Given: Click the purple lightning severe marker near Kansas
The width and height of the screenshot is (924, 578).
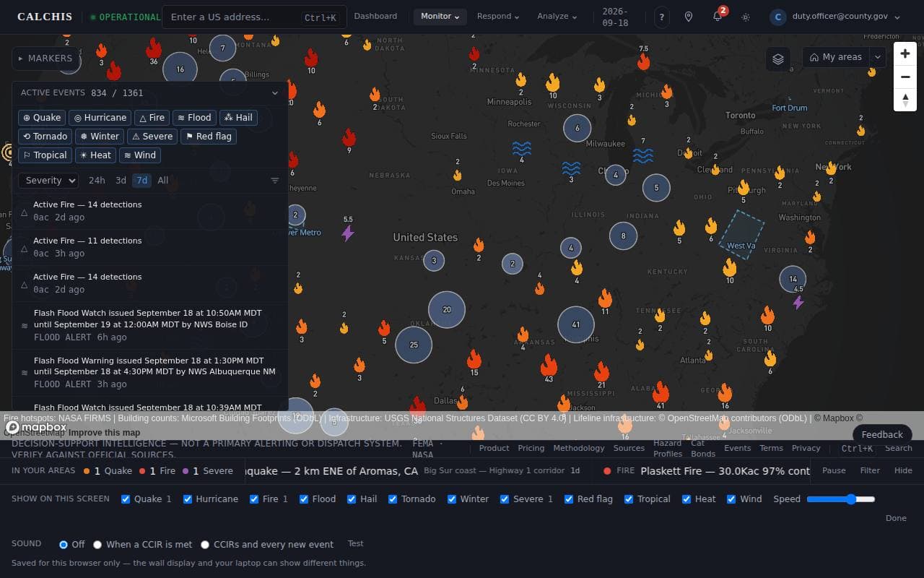Looking at the screenshot, I should tap(348, 233).
